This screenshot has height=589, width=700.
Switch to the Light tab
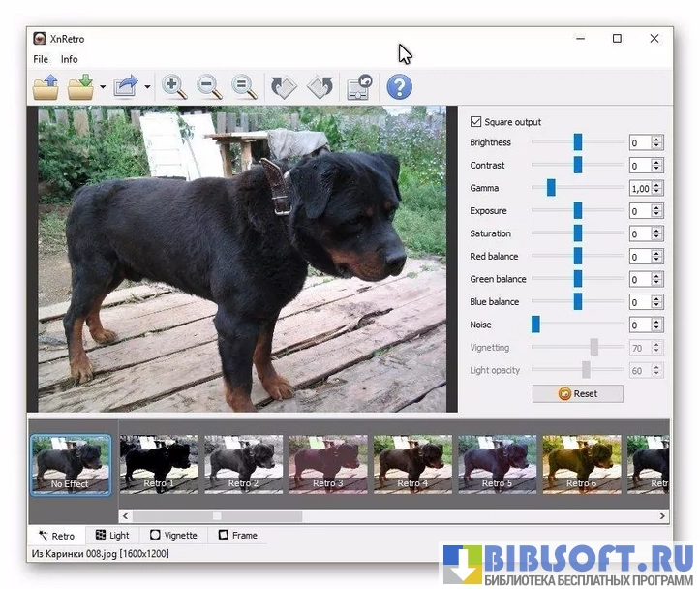point(111,535)
